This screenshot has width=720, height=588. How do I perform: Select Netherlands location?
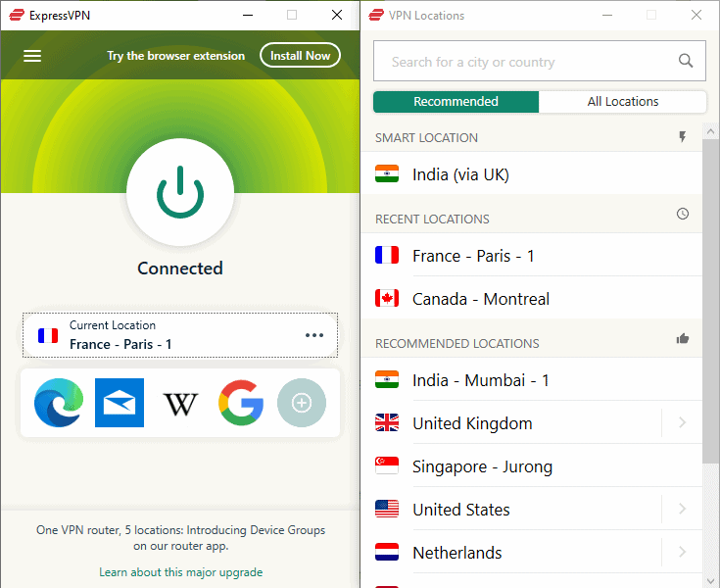(x=512, y=552)
